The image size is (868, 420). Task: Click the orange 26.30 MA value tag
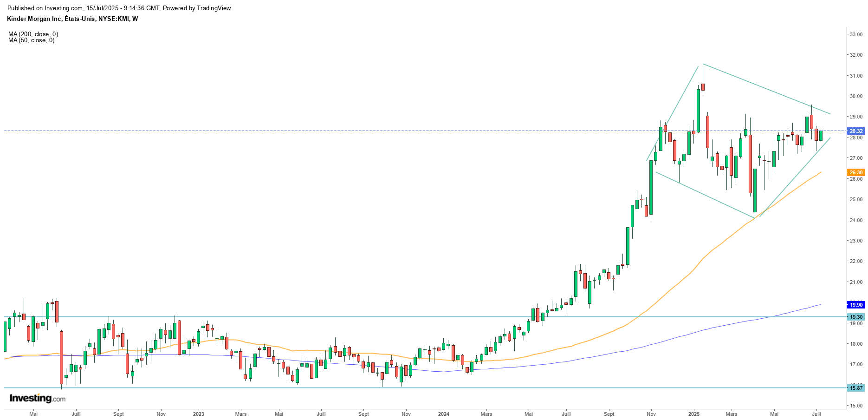856,172
